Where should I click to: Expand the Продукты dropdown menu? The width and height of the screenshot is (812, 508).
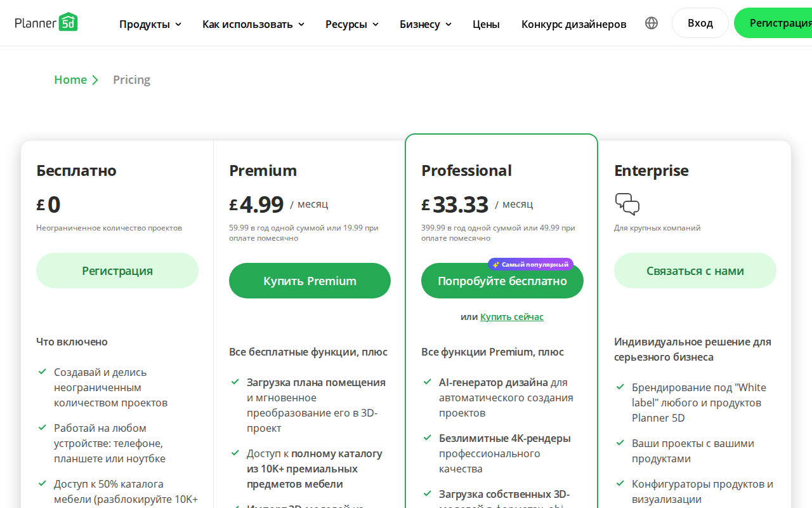pos(150,24)
